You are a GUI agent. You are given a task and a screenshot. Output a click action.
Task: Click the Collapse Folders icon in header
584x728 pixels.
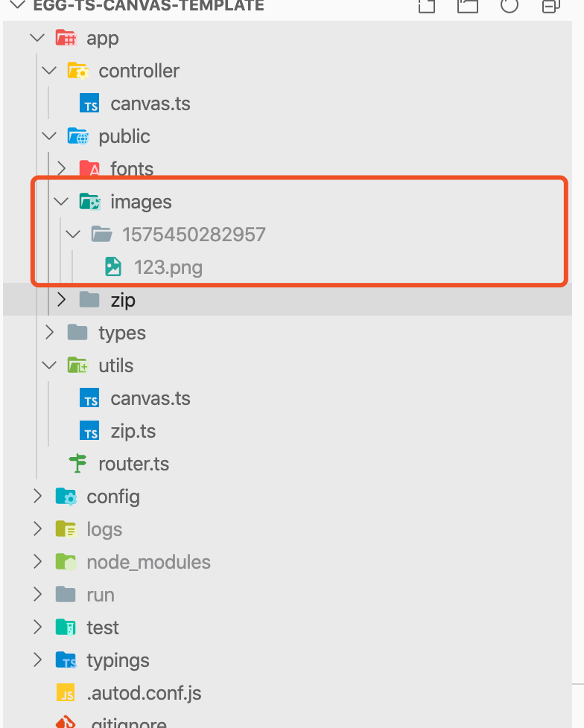pyautogui.click(x=551, y=6)
